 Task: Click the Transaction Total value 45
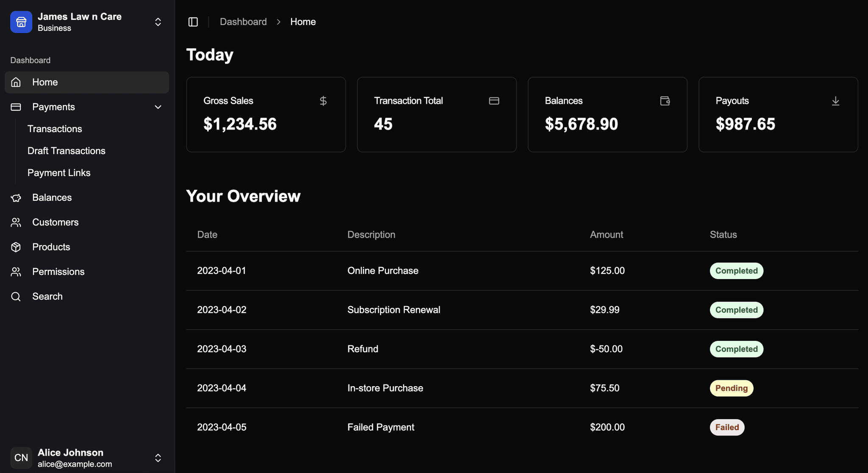click(x=383, y=124)
